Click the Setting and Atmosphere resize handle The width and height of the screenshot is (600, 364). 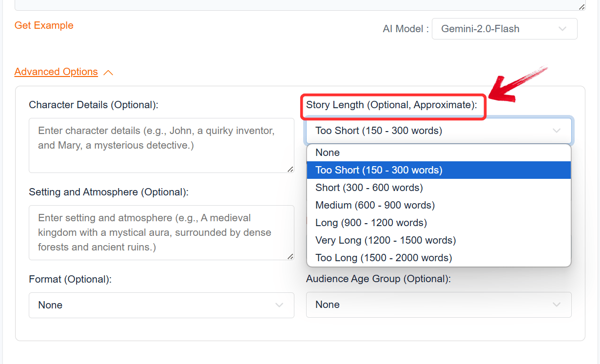tap(290, 256)
